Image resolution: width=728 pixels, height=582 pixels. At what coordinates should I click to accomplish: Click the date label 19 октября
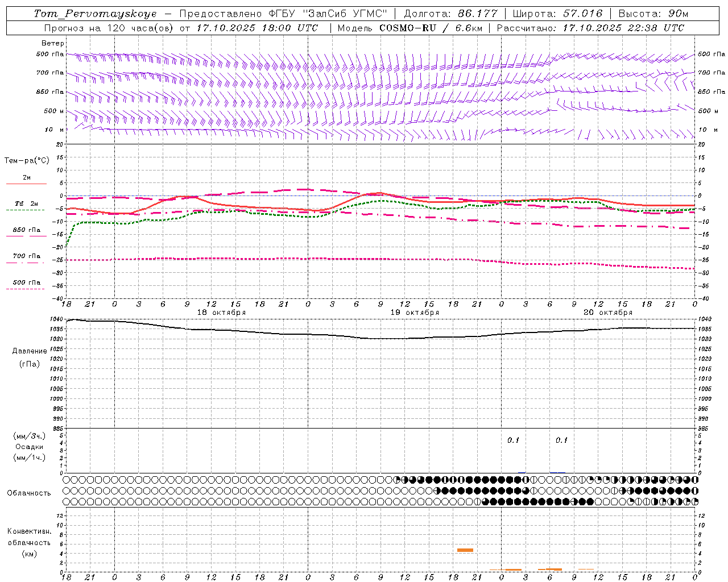[415, 313]
